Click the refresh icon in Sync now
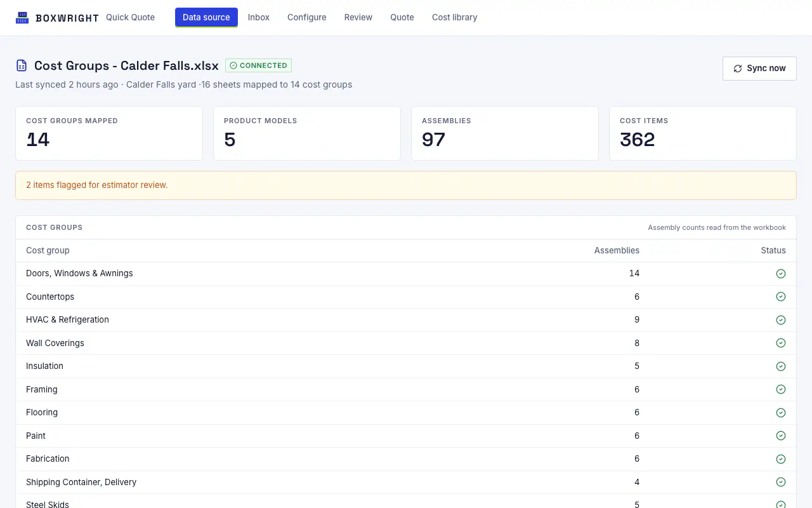The width and height of the screenshot is (812, 508). coord(738,69)
